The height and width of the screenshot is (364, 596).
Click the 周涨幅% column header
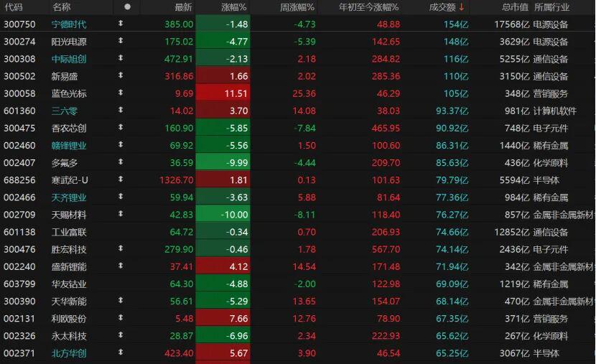point(297,7)
